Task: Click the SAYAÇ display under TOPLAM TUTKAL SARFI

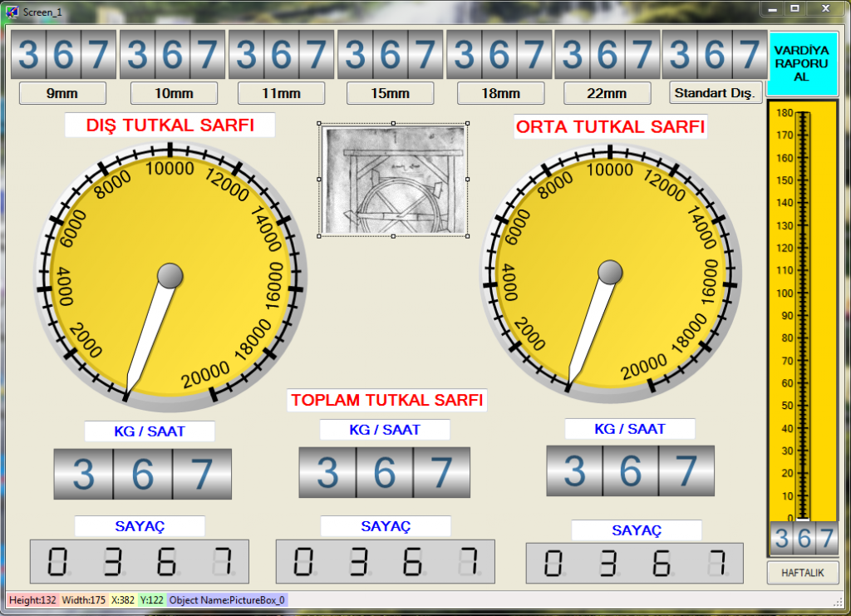Action: click(x=385, y=562)
